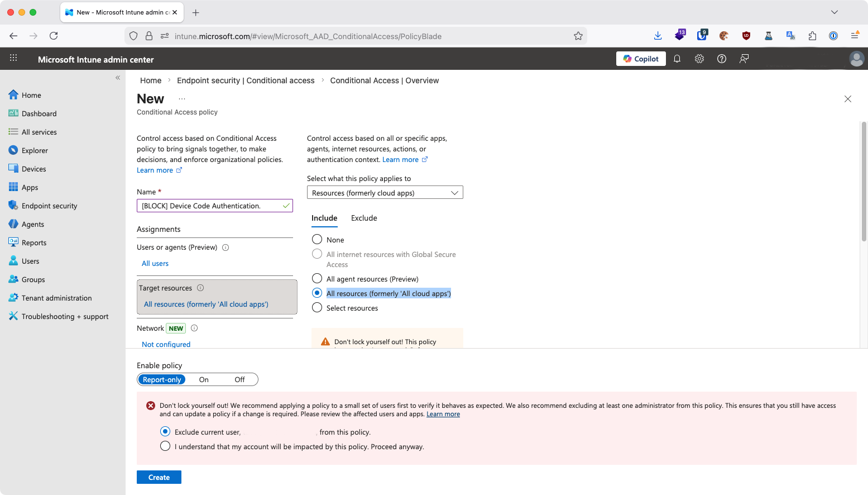Open the list all tabs chevron
This screenshot has width=868, height=495.
(835, 12)
